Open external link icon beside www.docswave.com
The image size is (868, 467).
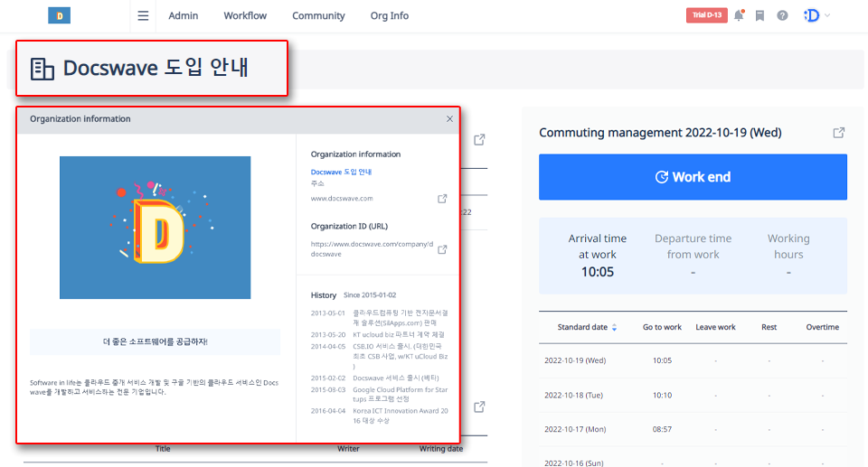(442, 199)
